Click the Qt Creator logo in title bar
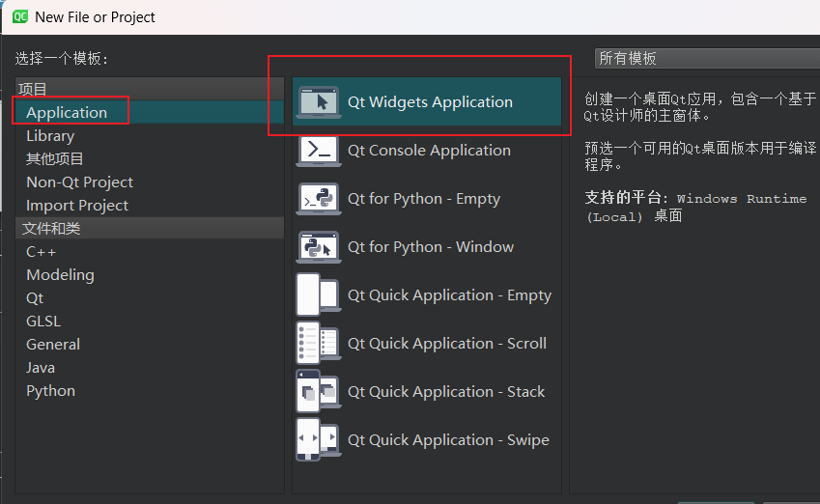Image resolution: width=820 pixels, height=504 pixels. [20, 16]
